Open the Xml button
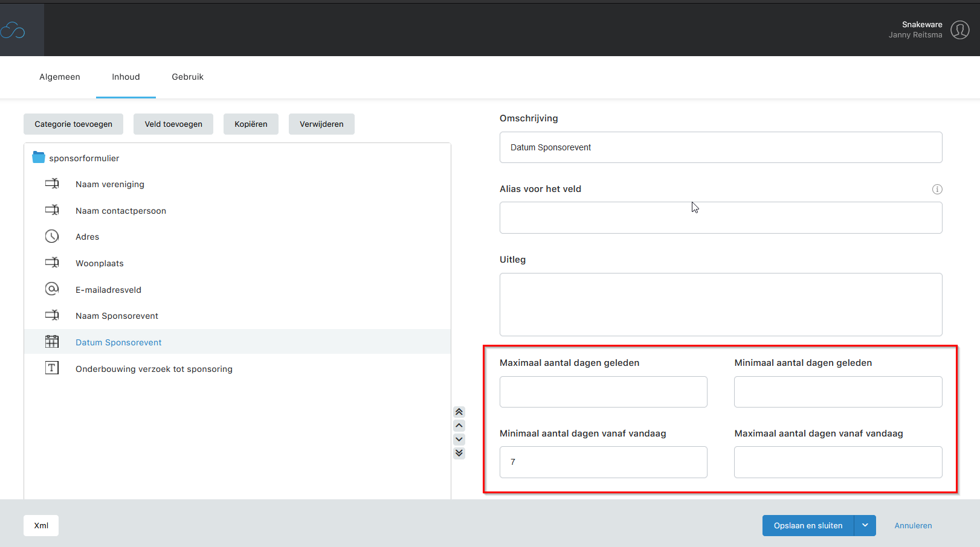980x547 pixels. (41, 525)
